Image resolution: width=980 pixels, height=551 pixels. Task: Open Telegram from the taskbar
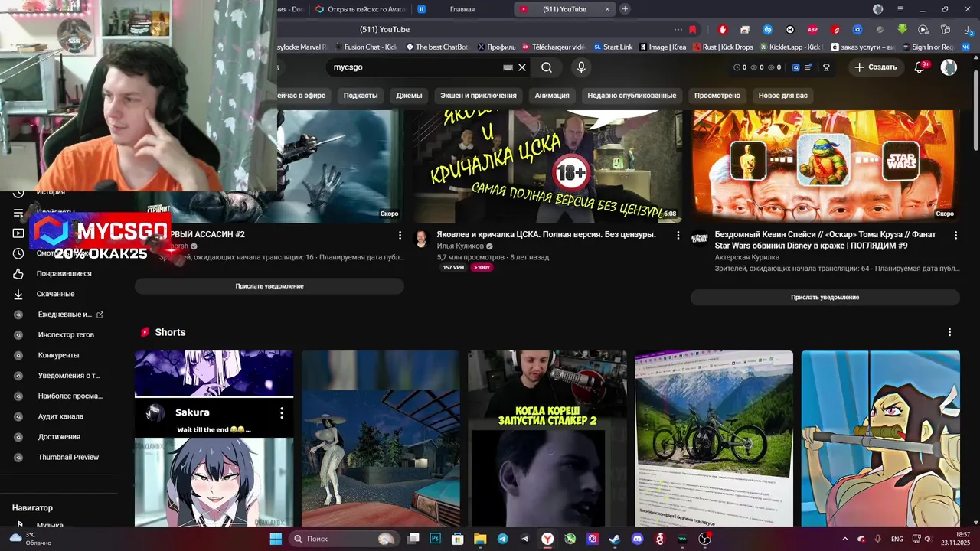[x=502, y=539]
